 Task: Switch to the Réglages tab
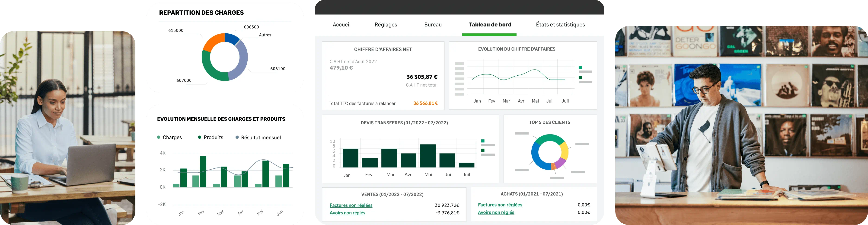pyautogui.click(x=386, y=25)
